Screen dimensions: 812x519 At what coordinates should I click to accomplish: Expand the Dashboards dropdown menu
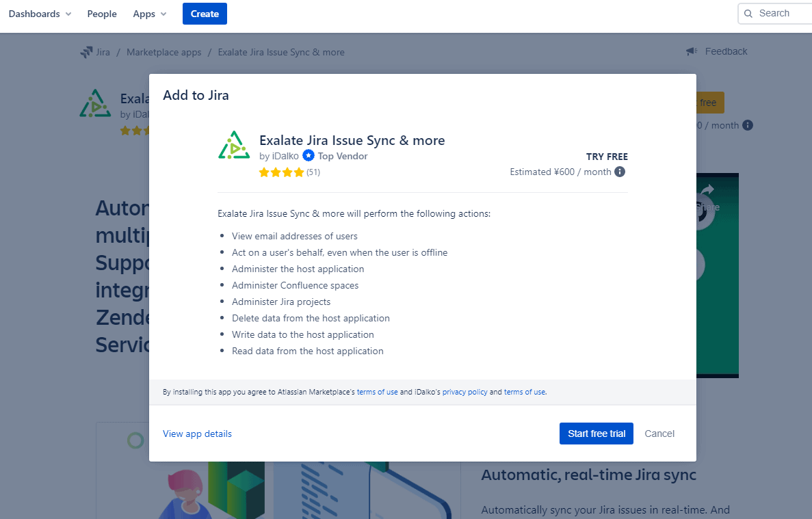point(40,14)
